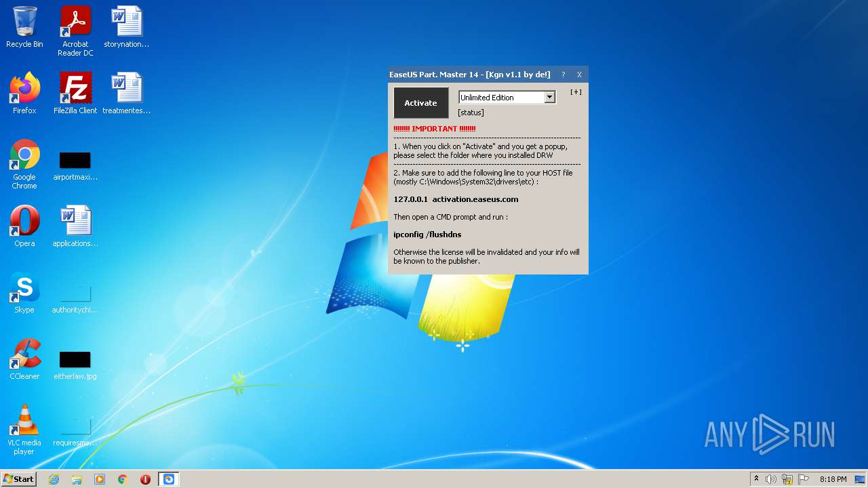Open airportmaxi file on desktop

(75, 167)
